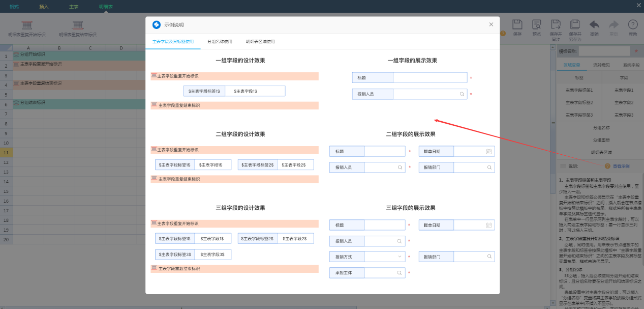This screenshot has width=644, height=309.
Task: Click the 明细表重复结束标识 ribbon icon
Action: (x=77, y=25)
